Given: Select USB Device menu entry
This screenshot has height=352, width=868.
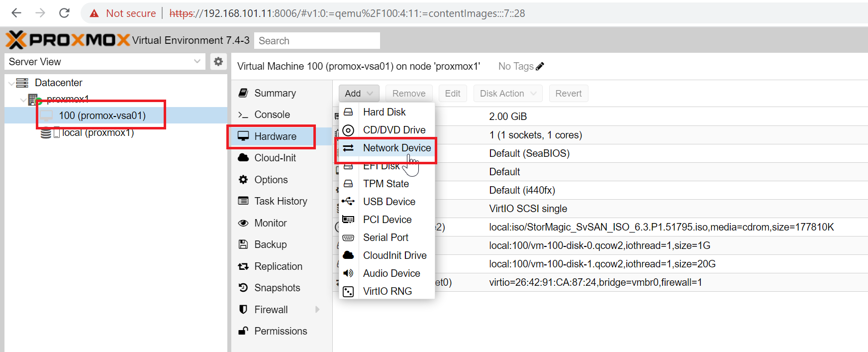Looking at the screenshot, I should (387, 202).
